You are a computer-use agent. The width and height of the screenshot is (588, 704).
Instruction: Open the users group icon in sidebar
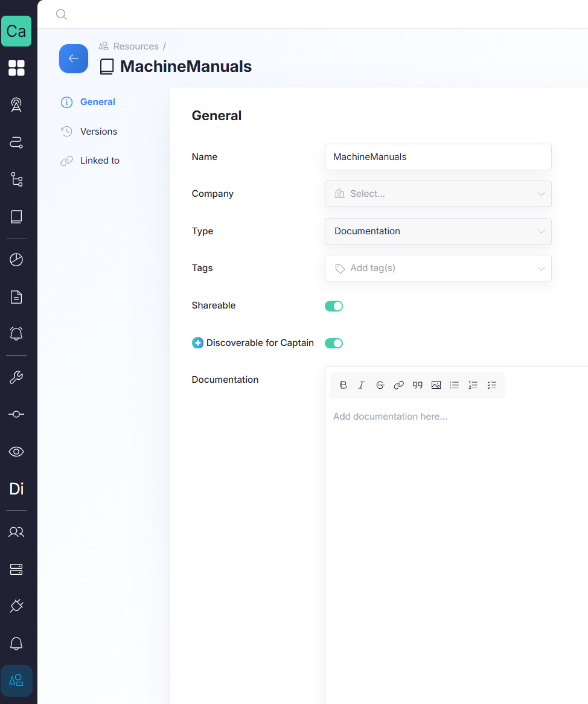[x=16, y=532]
